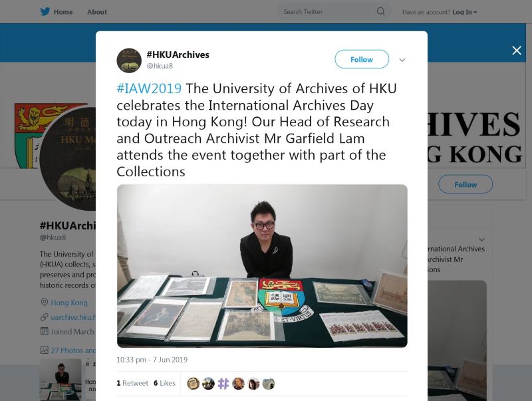Open the About page

pyautogui.click(x=97, y=12)
